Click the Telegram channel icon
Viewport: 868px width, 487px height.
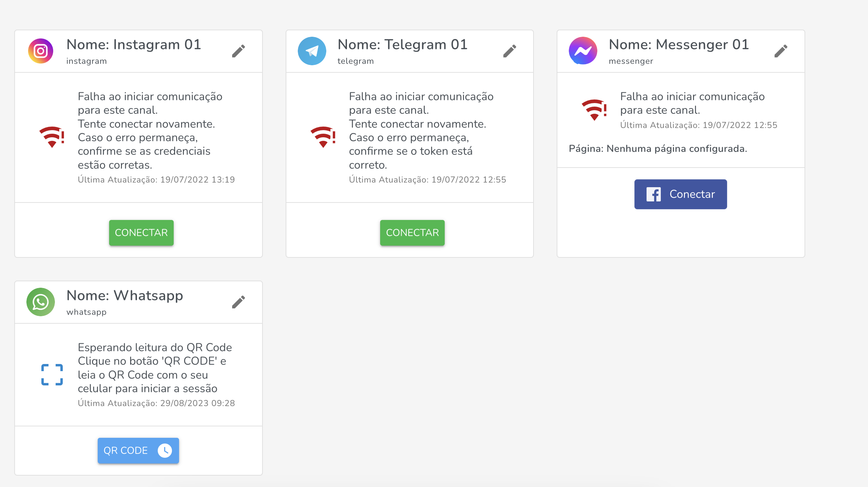pos(312,51)
